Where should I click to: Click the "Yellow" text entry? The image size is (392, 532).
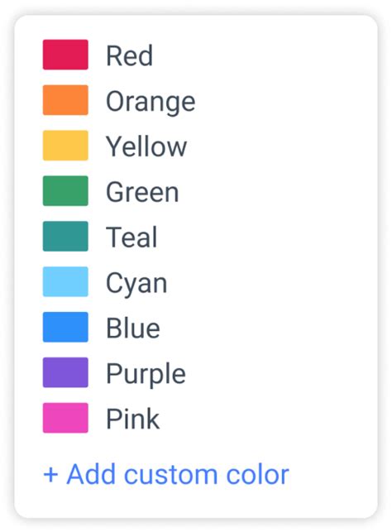click(146, 147)
